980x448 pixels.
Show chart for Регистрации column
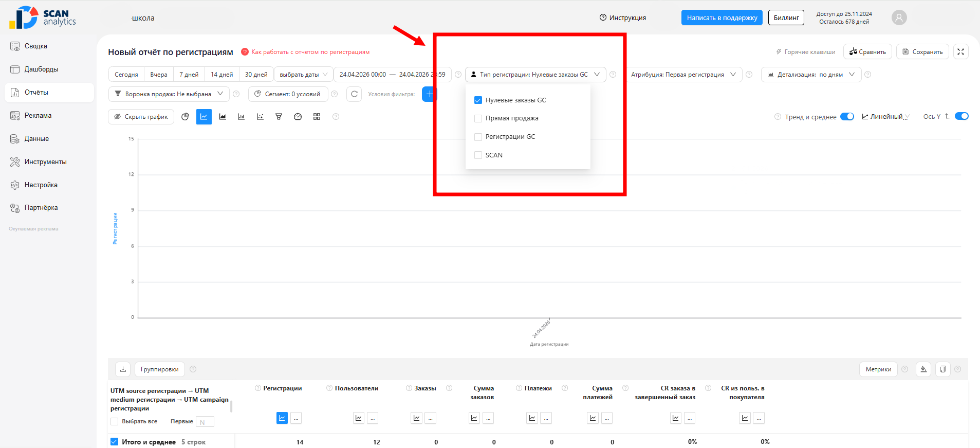282,418
